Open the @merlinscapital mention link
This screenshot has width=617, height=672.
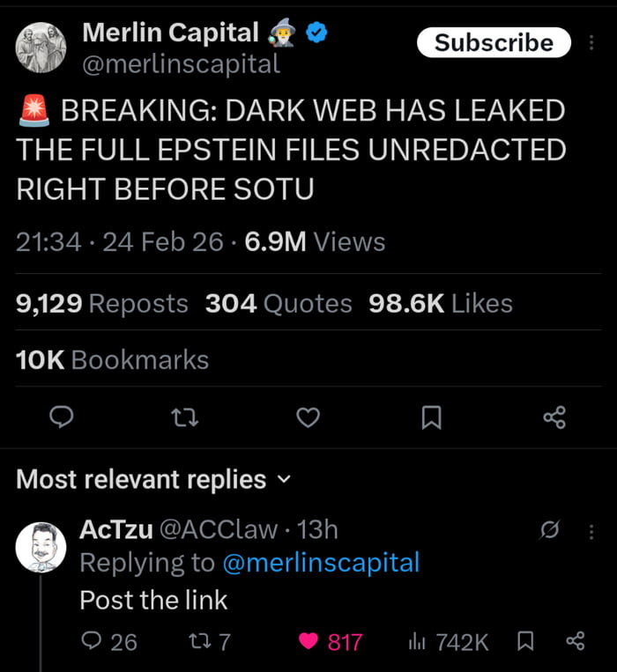coord(321,563)
